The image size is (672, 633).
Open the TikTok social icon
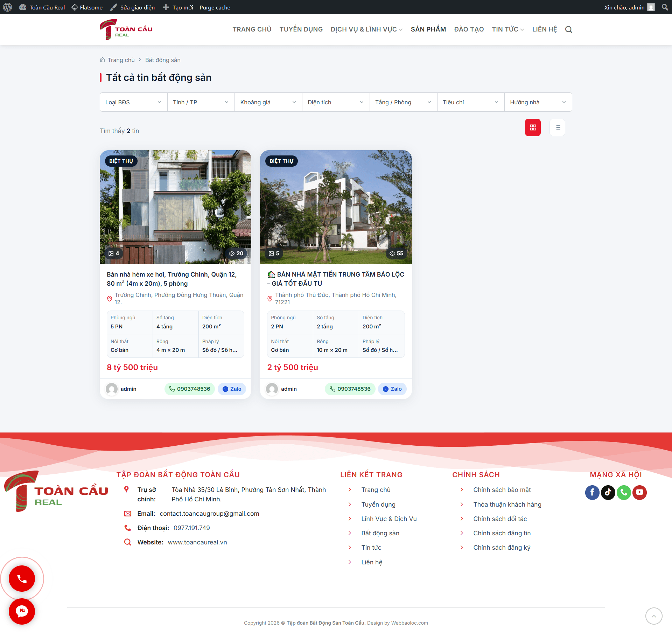608,492
